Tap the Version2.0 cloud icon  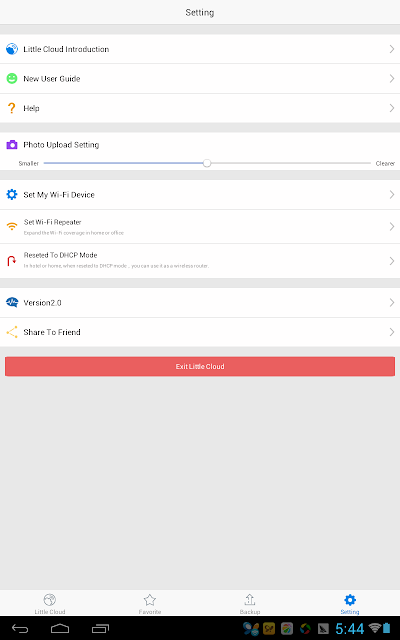[12, 302]
